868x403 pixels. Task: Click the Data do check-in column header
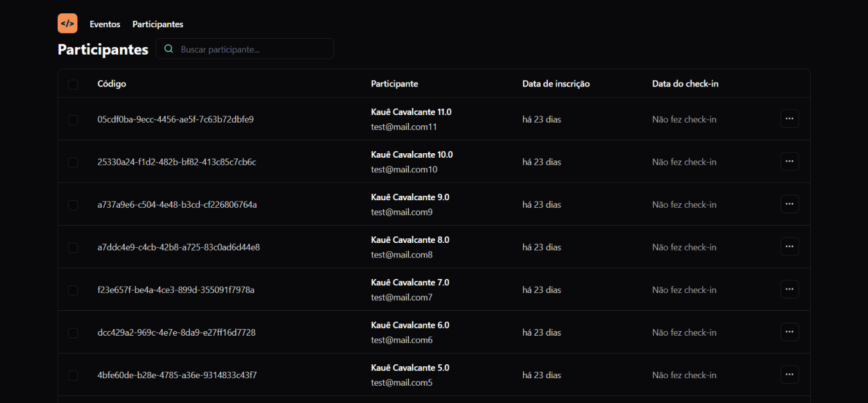685,84
